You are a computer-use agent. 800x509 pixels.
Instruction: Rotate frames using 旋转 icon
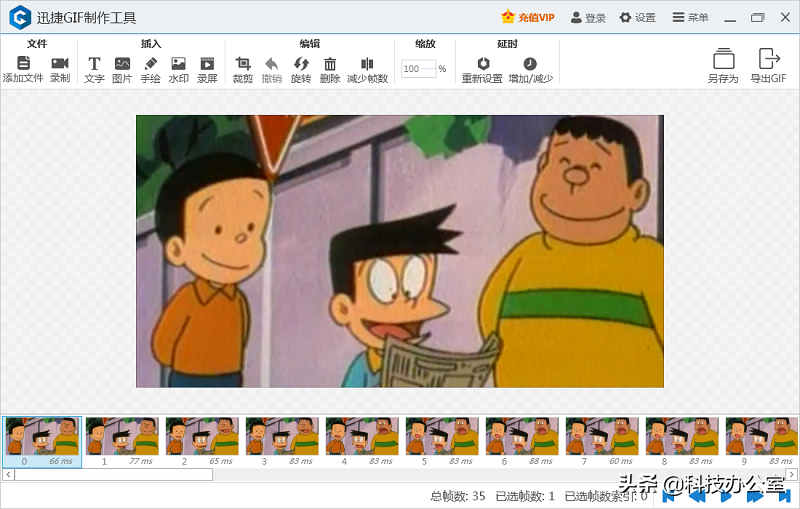tap(301, 64)
